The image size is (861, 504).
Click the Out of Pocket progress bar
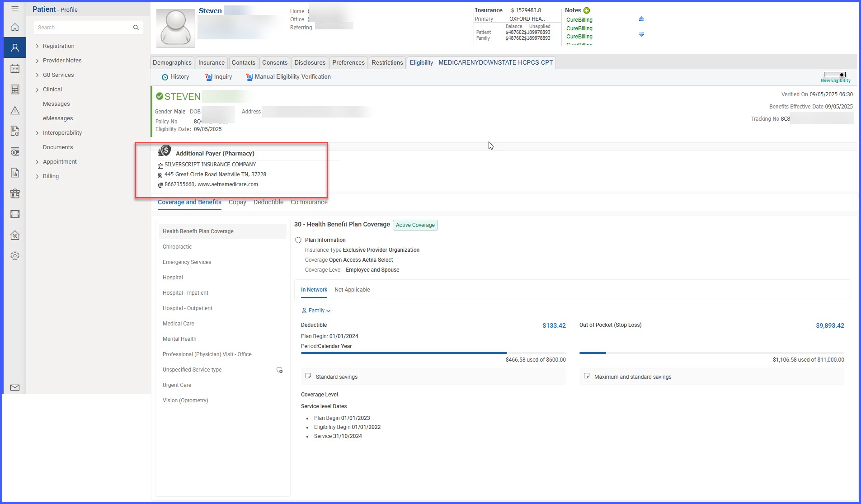click(712, 353)
